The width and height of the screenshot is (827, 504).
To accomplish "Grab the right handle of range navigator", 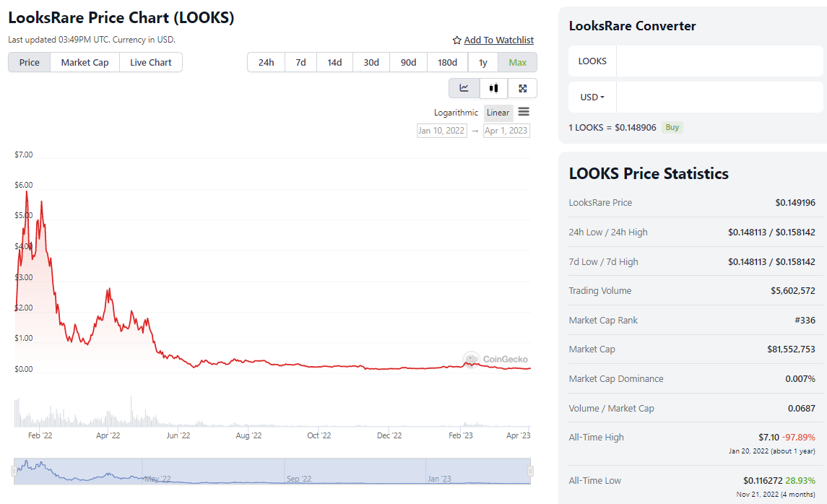I will click(x=531, y=471).
